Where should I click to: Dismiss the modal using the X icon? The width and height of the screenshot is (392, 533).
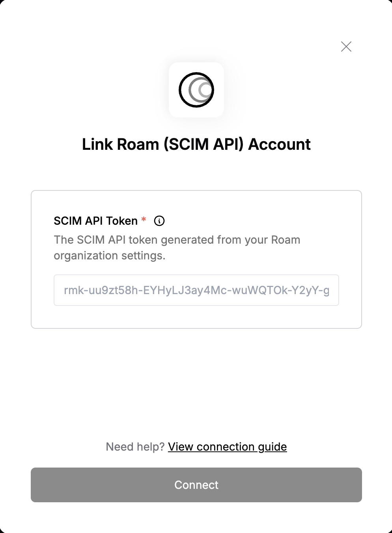[x=346, y=47]
